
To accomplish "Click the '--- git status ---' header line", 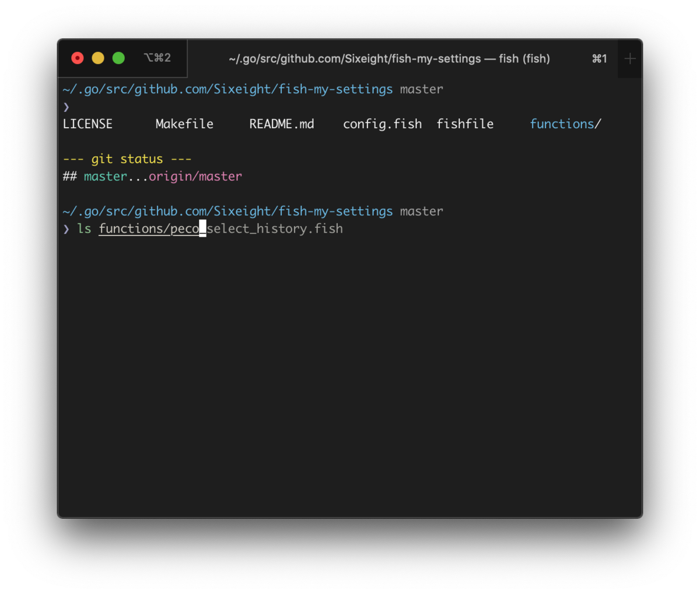I will pos(127,159).
